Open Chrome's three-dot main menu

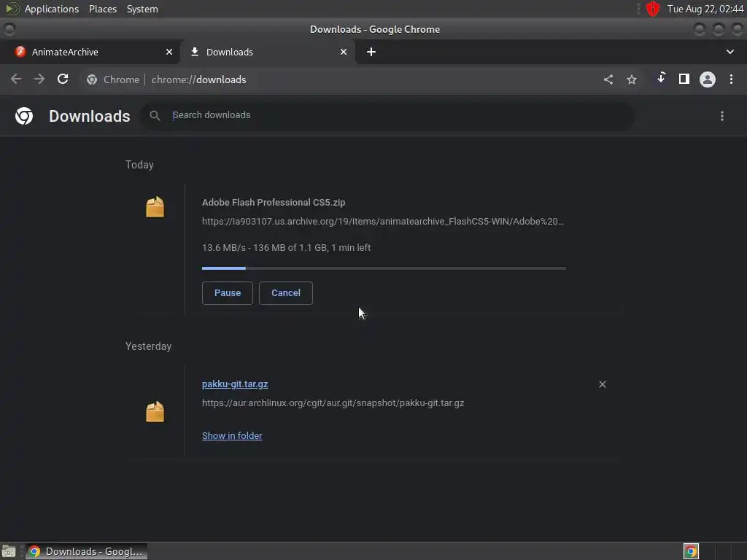(731, 79)
